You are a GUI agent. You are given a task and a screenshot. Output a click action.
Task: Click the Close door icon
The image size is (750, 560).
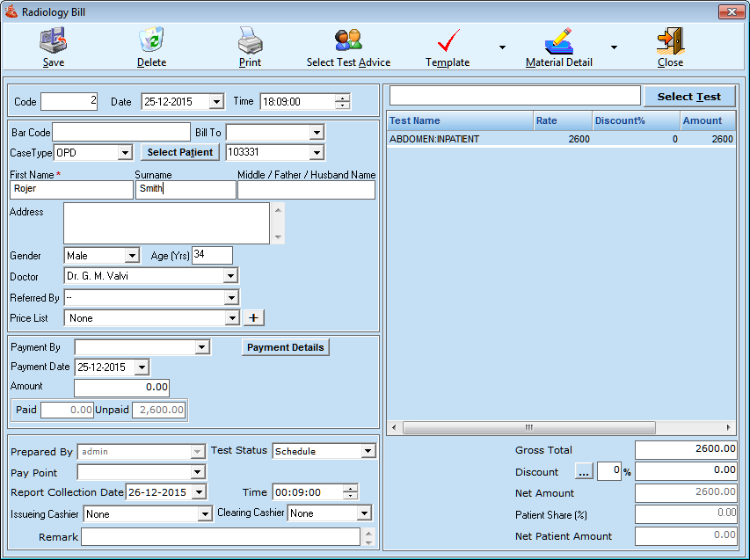[x=670, y=40]
